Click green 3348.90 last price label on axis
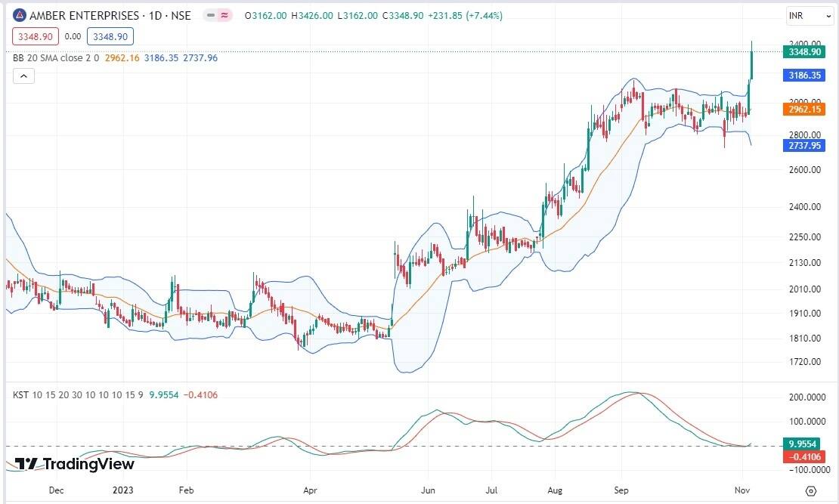 (804, 52)
